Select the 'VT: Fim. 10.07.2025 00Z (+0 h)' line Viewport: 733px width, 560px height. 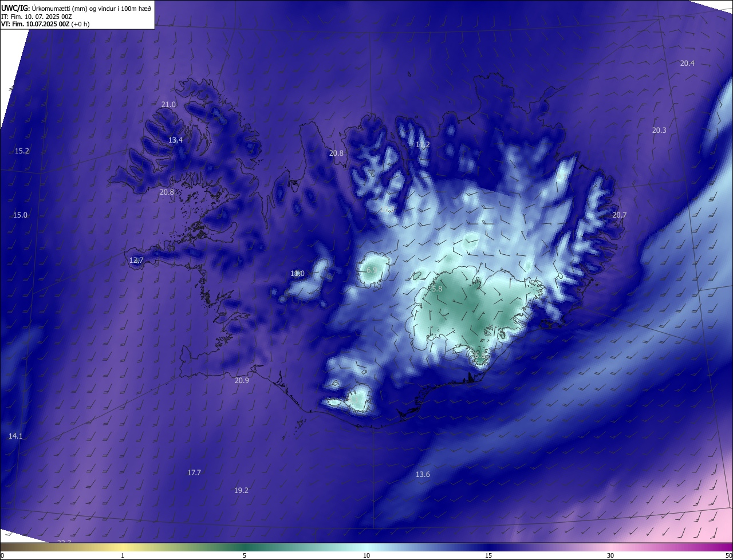point(46,24)
